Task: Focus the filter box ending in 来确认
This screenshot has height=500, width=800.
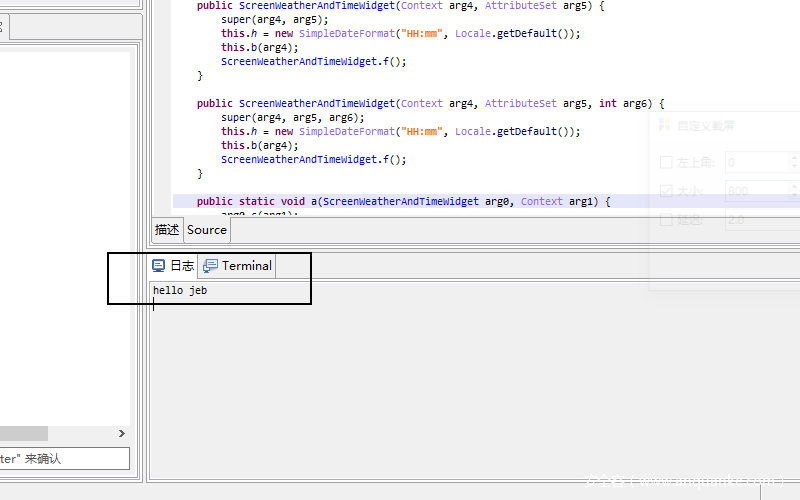Action: 64,459
